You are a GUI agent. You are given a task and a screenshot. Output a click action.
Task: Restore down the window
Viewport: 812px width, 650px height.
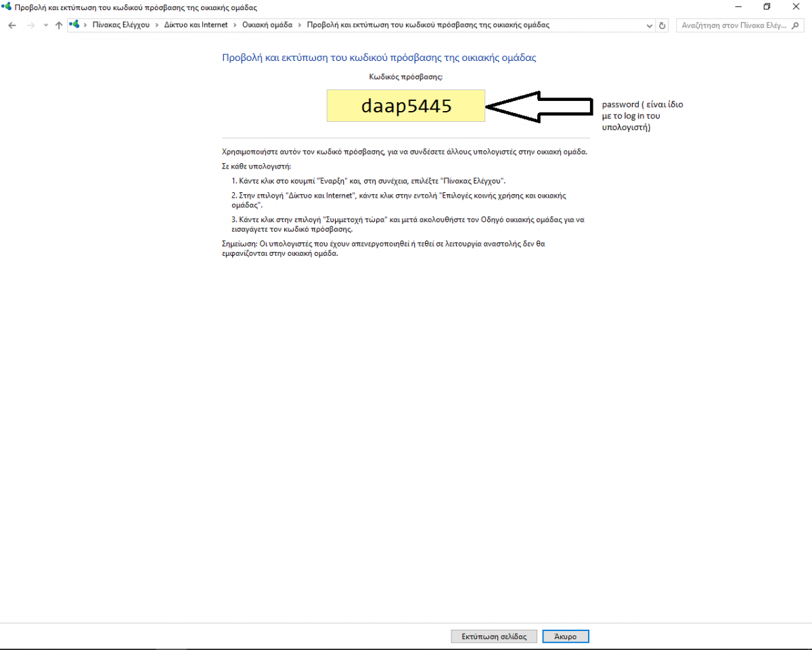pos(767,7)
